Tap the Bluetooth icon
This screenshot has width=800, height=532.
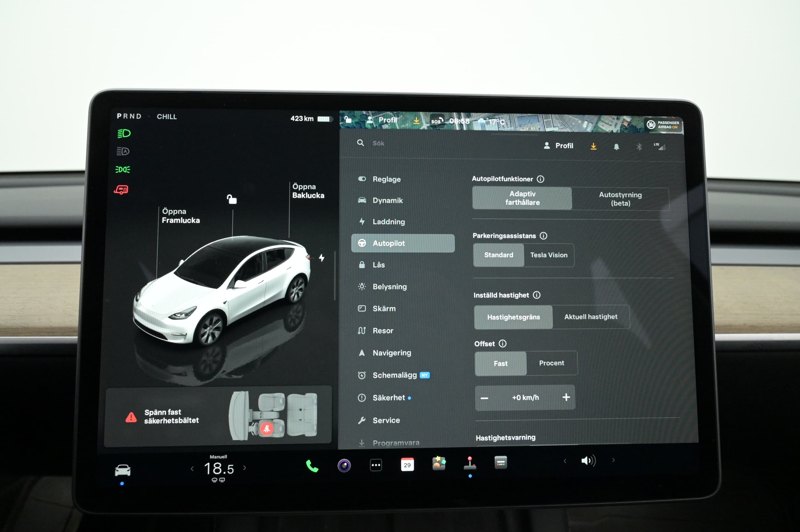(x=639, y=147)
